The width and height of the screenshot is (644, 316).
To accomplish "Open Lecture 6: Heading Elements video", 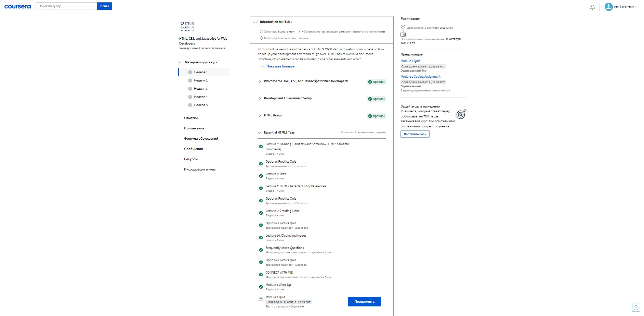I will tap(307, 147).
